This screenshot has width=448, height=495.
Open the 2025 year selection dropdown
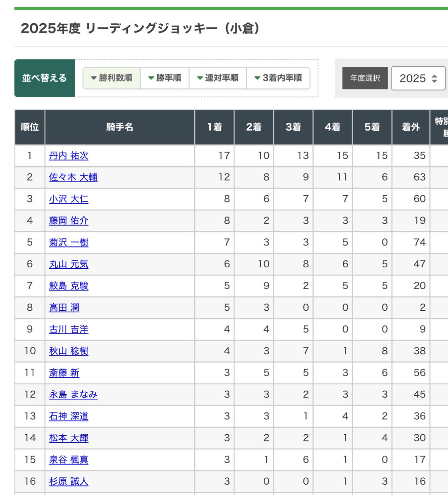pyautogui.click(x=418, y=78)
